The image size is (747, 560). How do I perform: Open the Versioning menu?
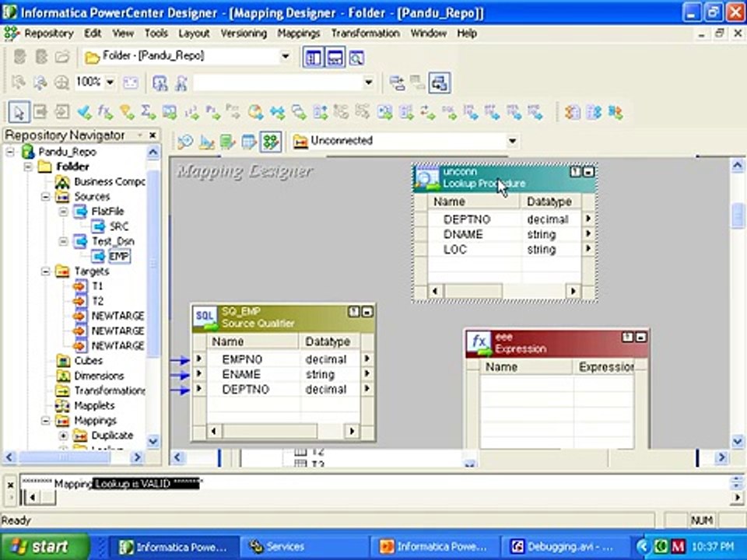click(244, 33)
